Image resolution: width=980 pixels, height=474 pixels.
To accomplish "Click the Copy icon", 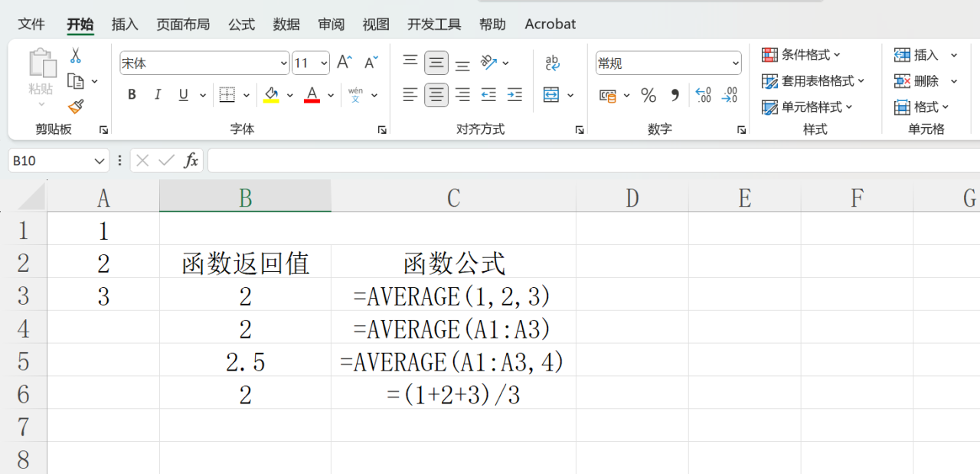I will click(75, 81).
